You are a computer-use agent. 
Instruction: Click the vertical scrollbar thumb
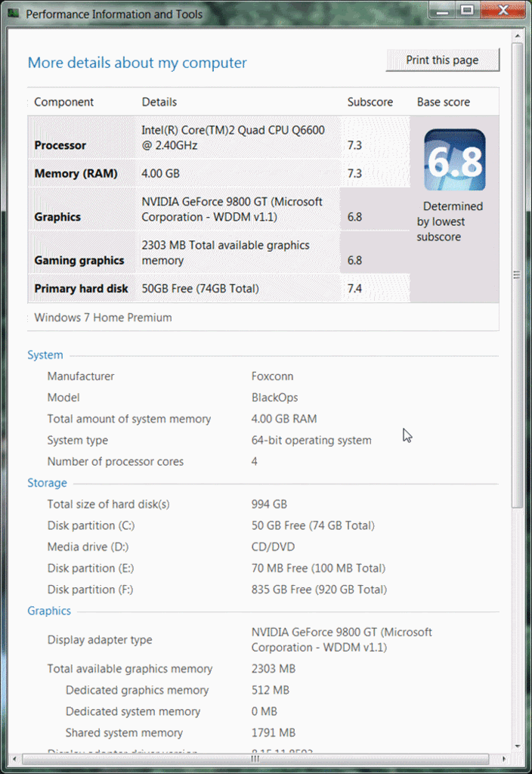(x=517, y=274)
